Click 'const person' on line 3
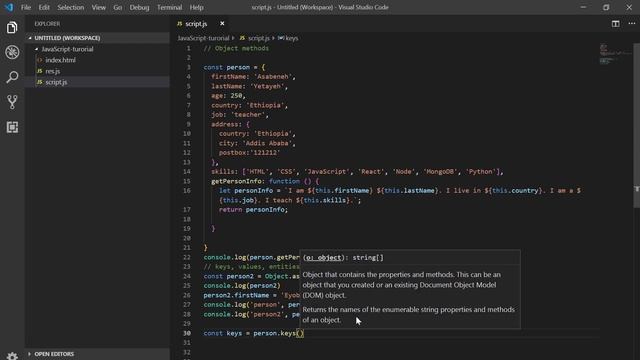 click(x=227, y=67)
